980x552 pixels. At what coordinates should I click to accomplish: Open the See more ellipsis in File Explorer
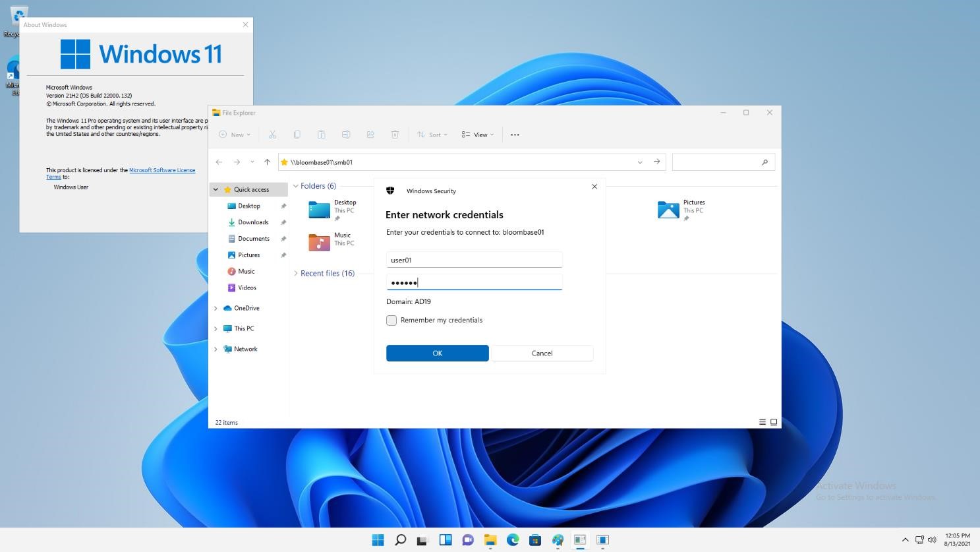[x=515, y=135]
